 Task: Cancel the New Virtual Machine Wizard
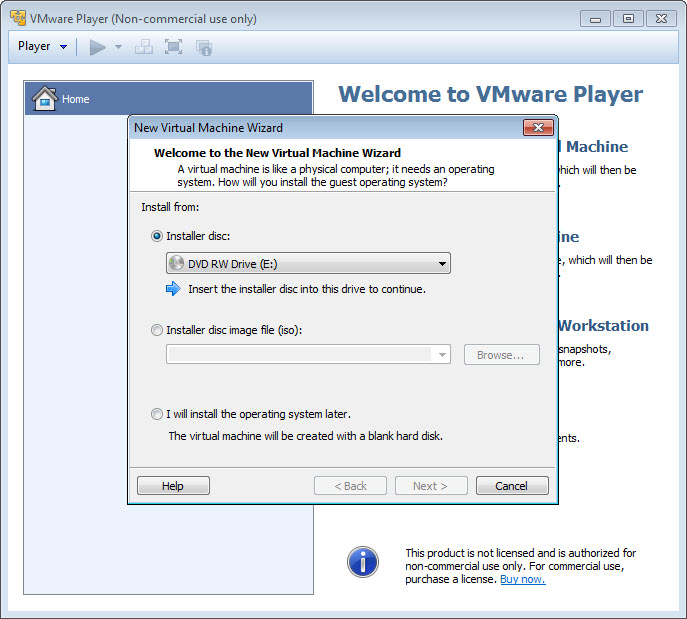512,486
